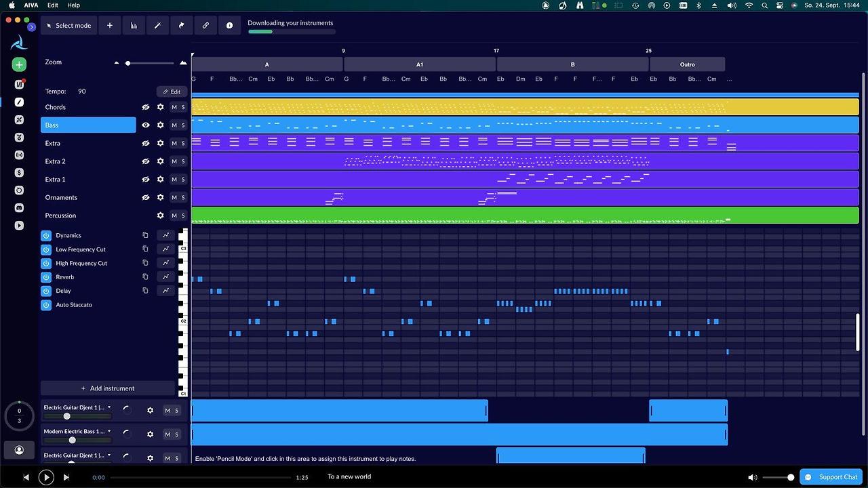Open the tutorials play icon in sidebar
The image size is (868, 488).
coord(19,225)
